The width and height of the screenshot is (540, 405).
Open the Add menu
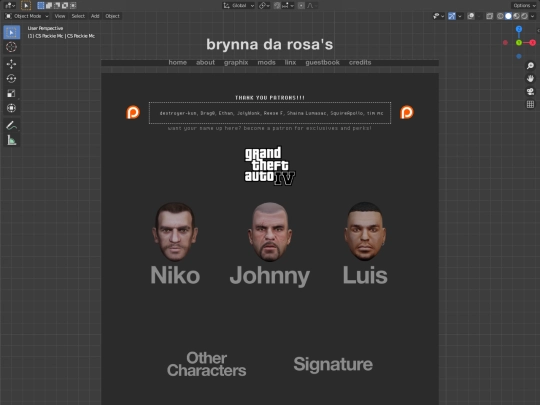click(x=95, y=16)
